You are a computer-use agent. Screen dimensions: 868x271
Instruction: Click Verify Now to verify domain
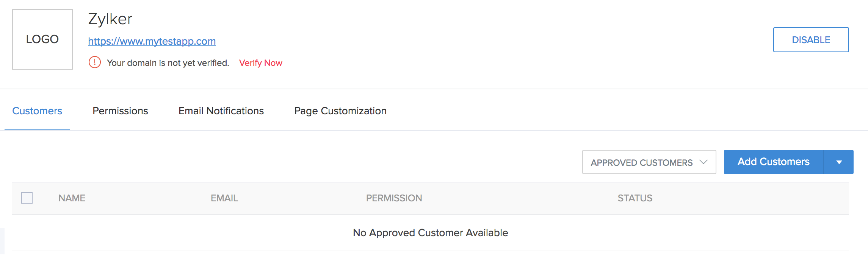(260, 63)
